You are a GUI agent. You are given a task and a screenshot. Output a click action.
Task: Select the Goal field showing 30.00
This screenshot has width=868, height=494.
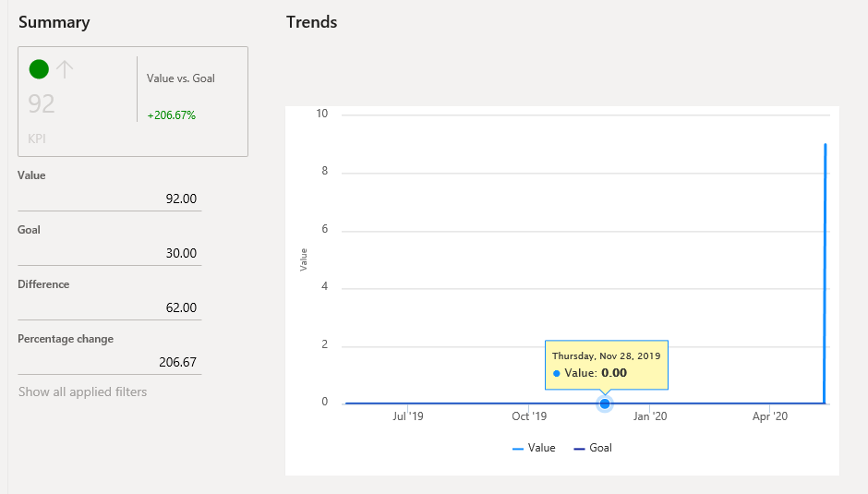pyautogui.click(x=109, y=253)
